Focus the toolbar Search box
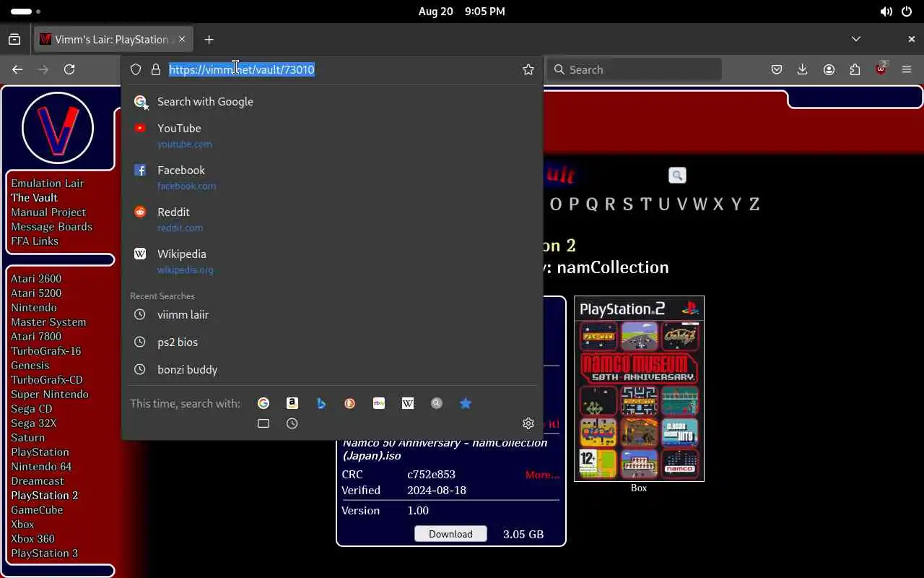The height and width of the screenshot is (578, 924). tap(634, 69)
